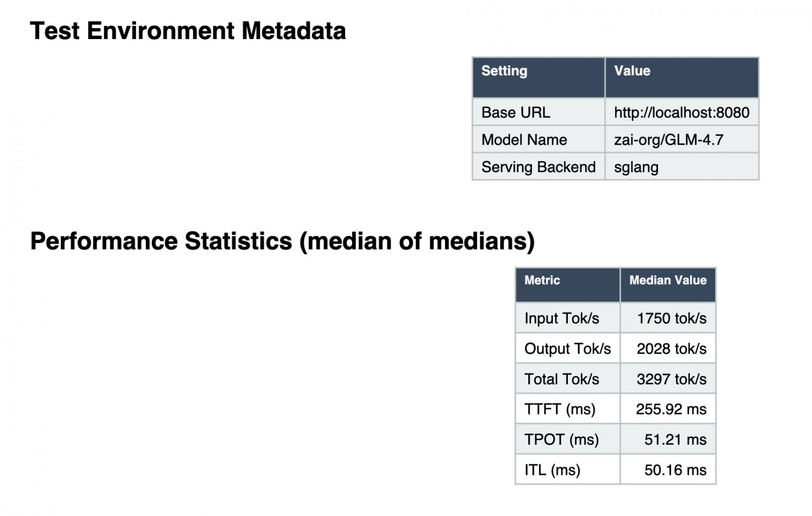Image resolution: width=812 pixels, height=516 pixels.
Task: Select the Metric column header
Action: tap(542, 280)
